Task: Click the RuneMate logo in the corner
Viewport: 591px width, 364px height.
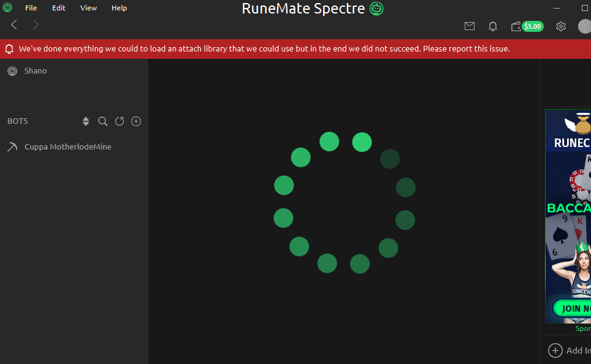Action: coord(7,7)
